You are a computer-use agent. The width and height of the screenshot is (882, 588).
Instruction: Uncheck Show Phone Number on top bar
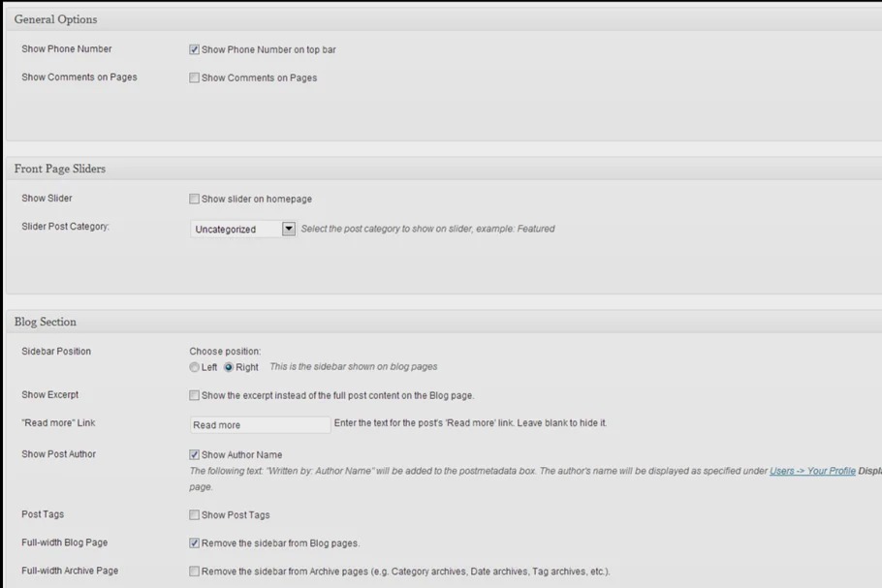(x=195, y=49)
